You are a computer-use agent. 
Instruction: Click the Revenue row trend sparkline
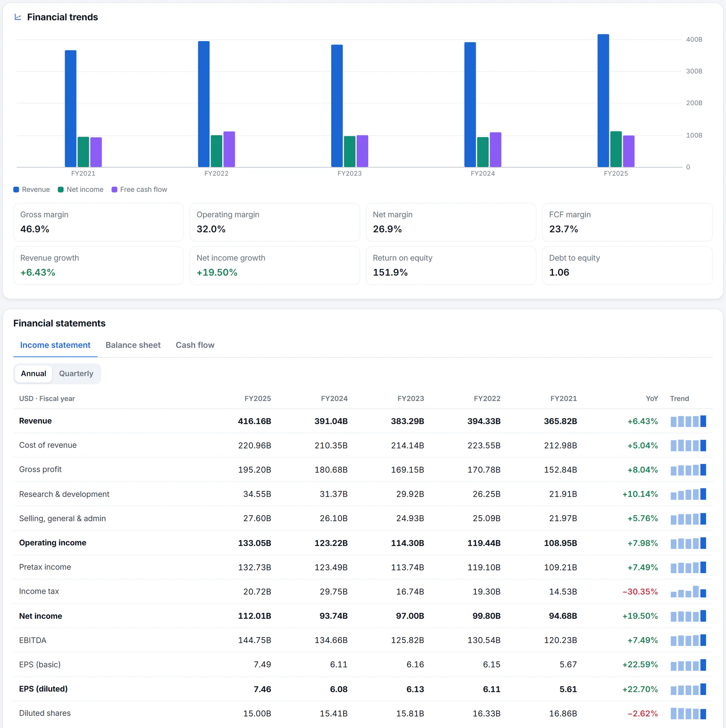[x=688, y=421]
